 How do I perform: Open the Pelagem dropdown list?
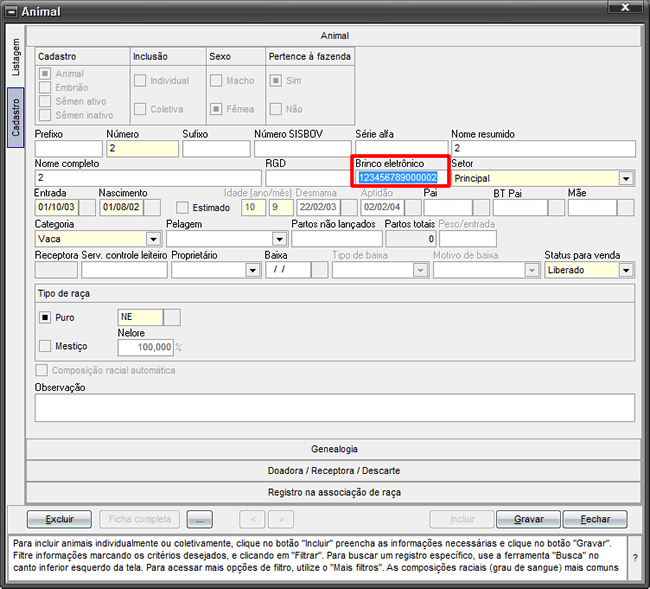pyautogui.click(x=279, y=239)
